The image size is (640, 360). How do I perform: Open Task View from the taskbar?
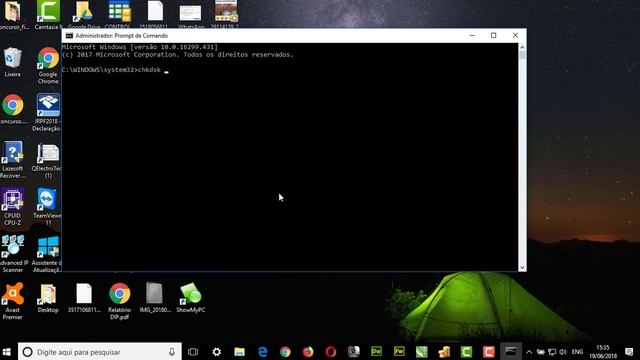[x=193, y=352]
